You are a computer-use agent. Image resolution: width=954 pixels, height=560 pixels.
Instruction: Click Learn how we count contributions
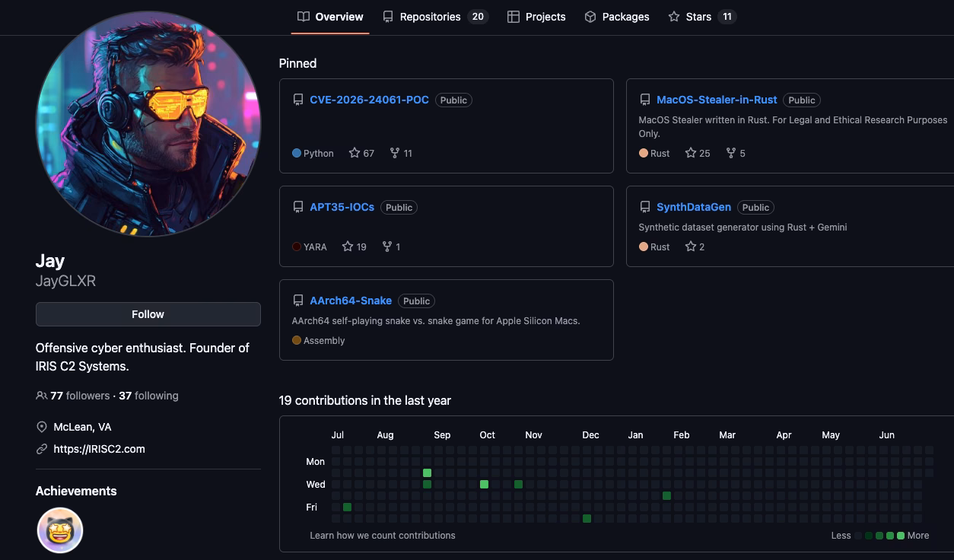click(x=383, y=536)
